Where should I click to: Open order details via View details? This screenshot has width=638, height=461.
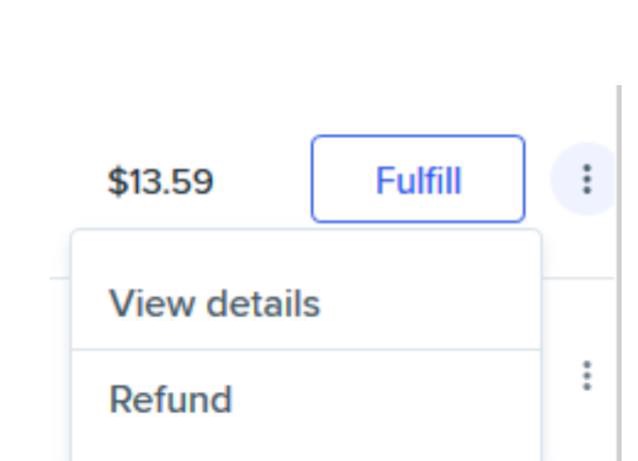click(214, 304)
